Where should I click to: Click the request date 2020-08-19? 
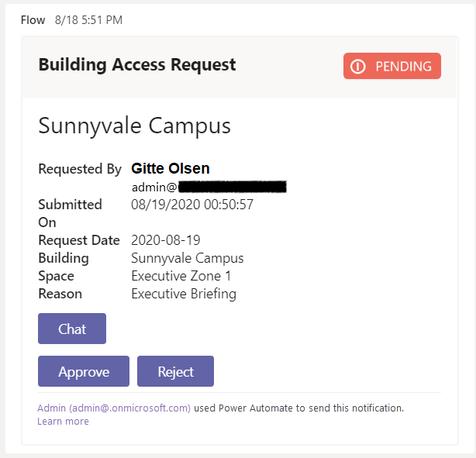[x=166, y=240]
